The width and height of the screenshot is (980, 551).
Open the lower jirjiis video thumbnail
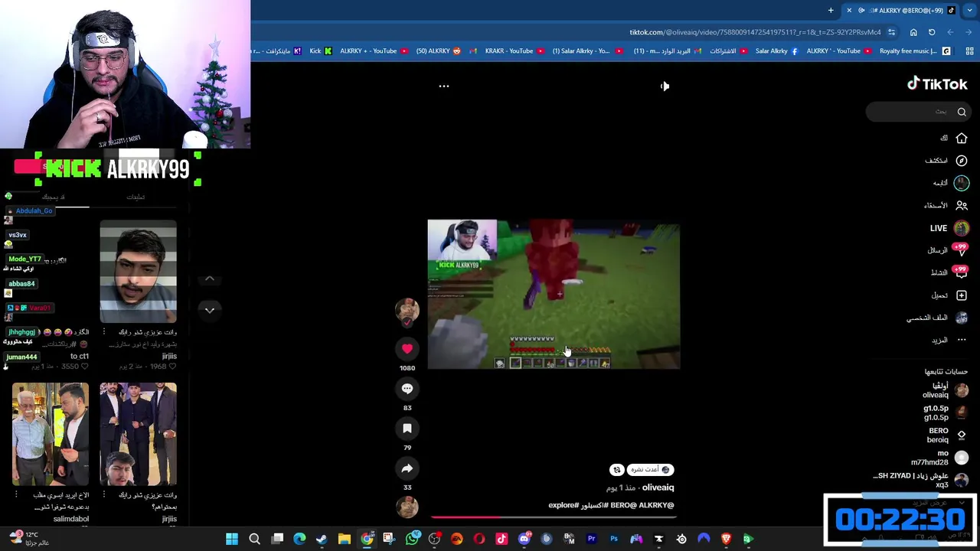point(138,434)
